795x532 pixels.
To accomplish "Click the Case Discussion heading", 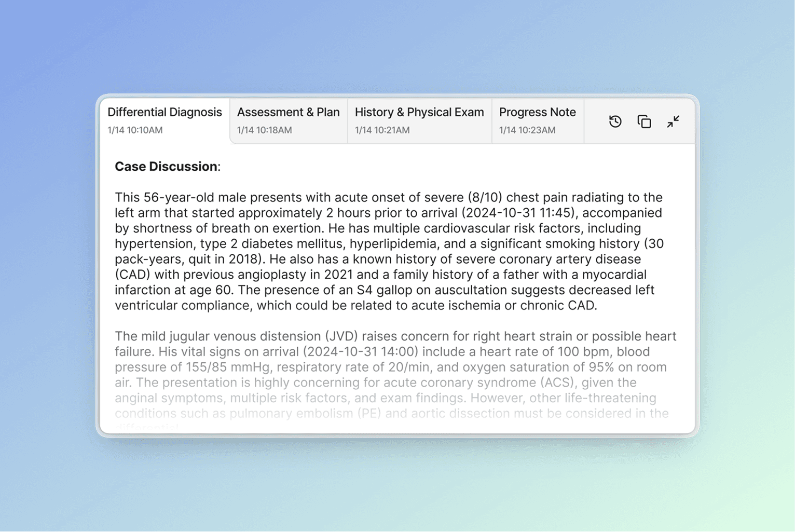I will click(x=168, y=167).
